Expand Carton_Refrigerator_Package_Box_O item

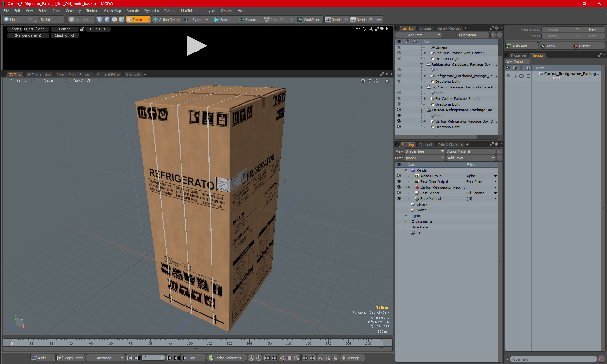point(425,121)
